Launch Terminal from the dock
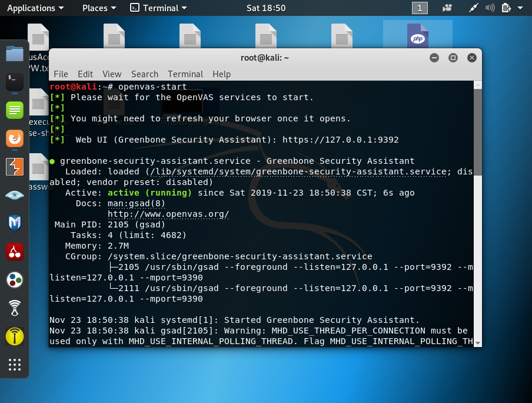Screen dimensions: 532x403 (x=15, y=82)
